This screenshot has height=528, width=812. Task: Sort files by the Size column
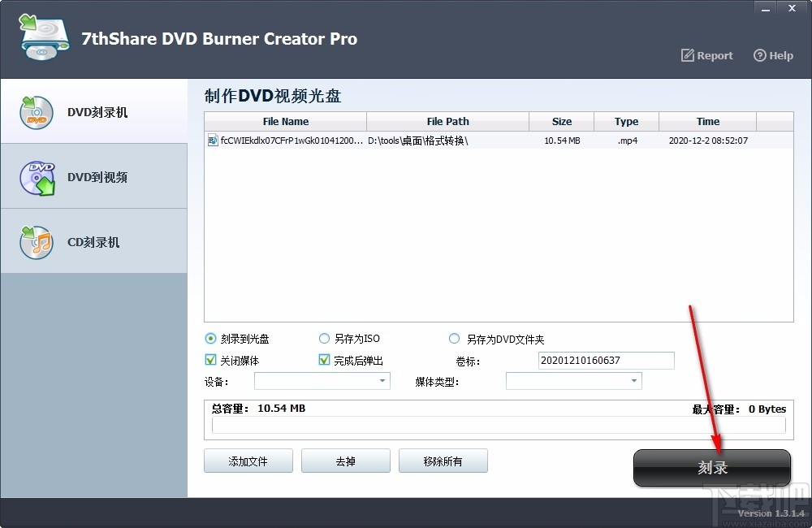tap(561, 121)
